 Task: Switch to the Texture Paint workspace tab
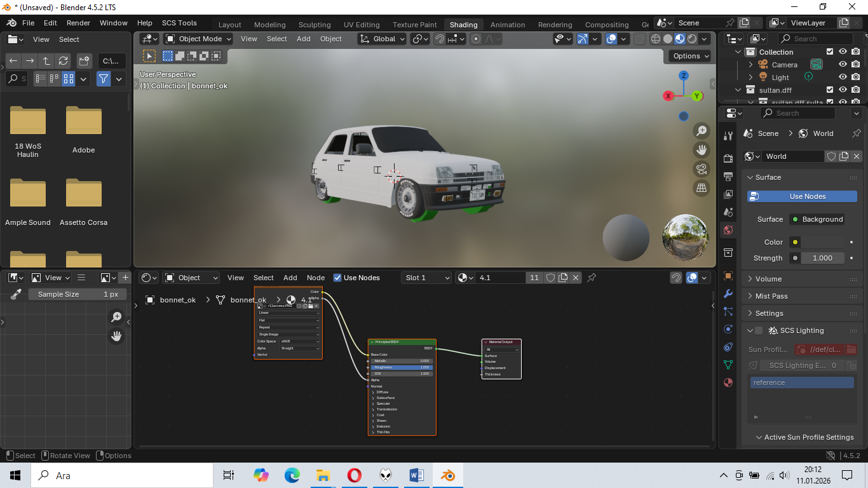(x=414, y=25)
